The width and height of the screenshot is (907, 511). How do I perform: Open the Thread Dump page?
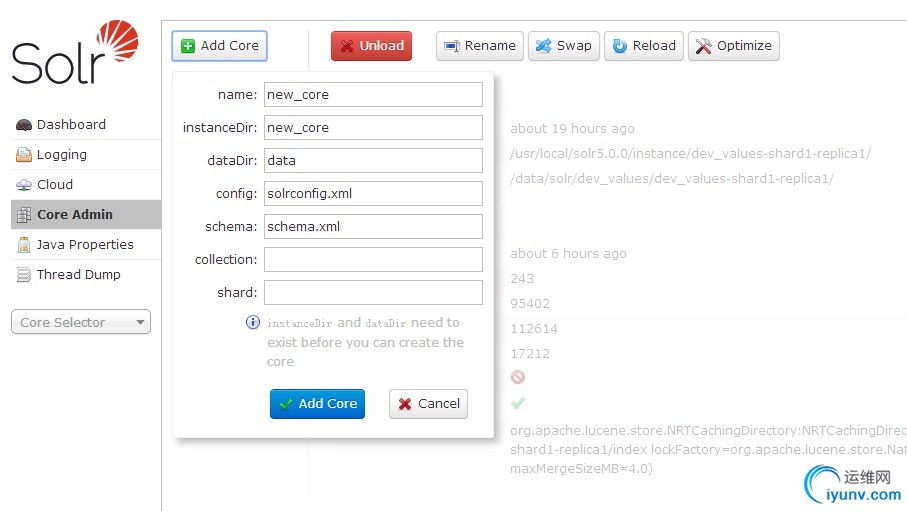point(79,274)
